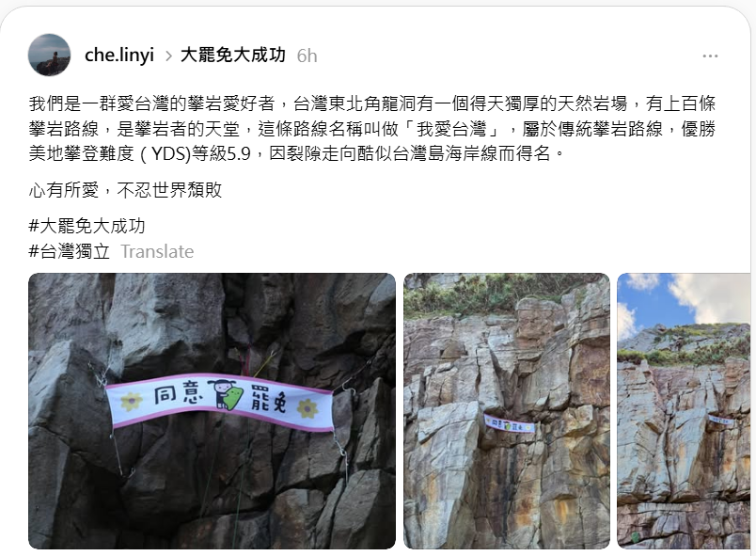Select the small banner in the middle photo
Image resolution: width=756 pixels, height=556 pixels.
[509, 423]
